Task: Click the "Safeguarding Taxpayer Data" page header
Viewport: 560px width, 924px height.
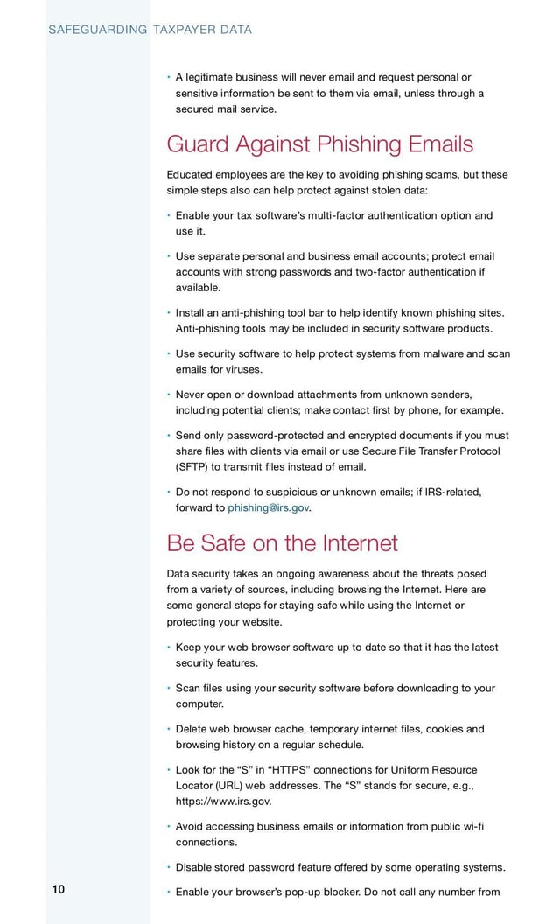Action: (x=150, y=30)
